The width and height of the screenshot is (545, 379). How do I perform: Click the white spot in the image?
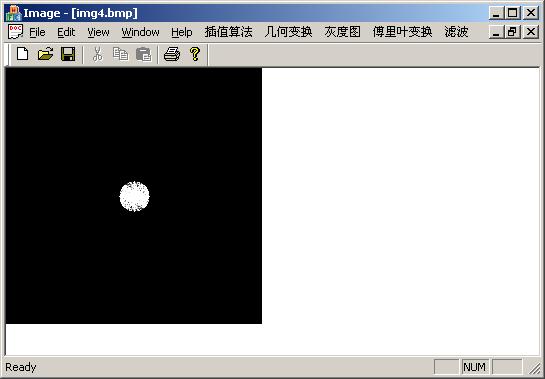coord(135,196)
